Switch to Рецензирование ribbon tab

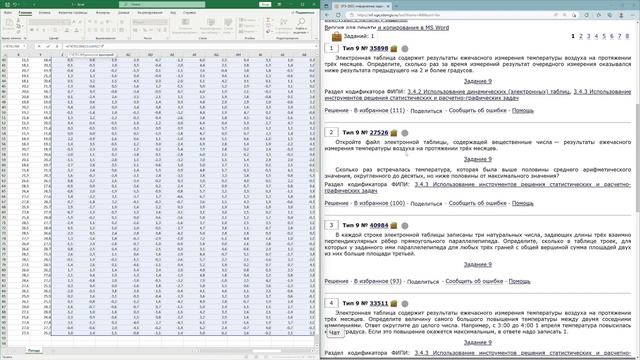coord(150,13)
